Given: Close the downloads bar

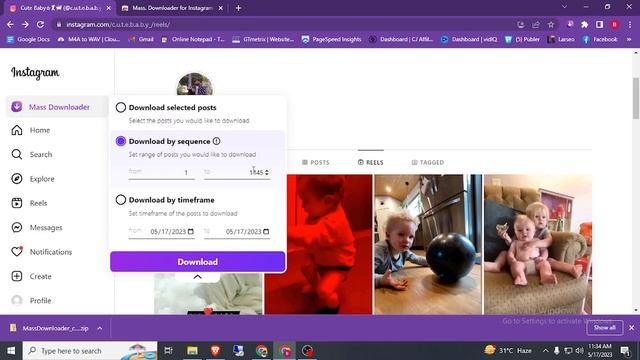Looking at the screenshot, I should click(631, 328).
